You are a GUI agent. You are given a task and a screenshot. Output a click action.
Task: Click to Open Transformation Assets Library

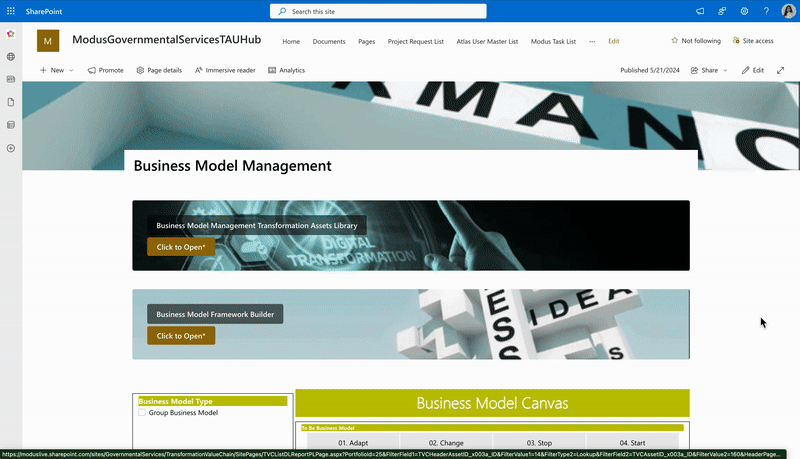[x=181, y=247]
